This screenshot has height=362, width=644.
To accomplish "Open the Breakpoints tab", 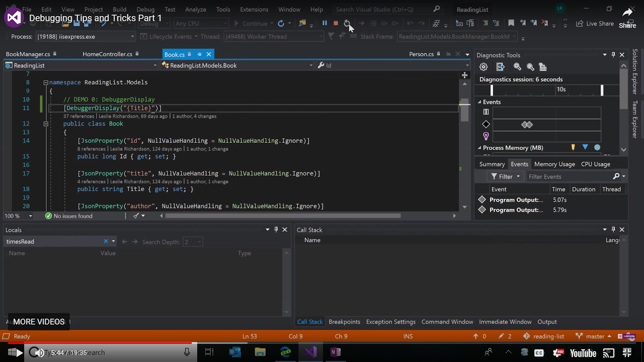I will coord(345,322).
